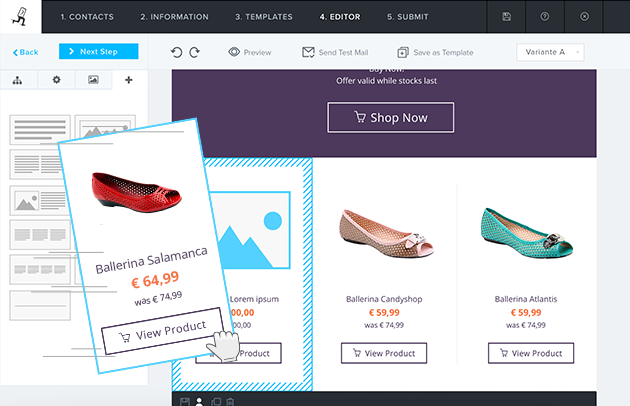
Task: Open the Preview mode
Action: click(x=250, y=52)
